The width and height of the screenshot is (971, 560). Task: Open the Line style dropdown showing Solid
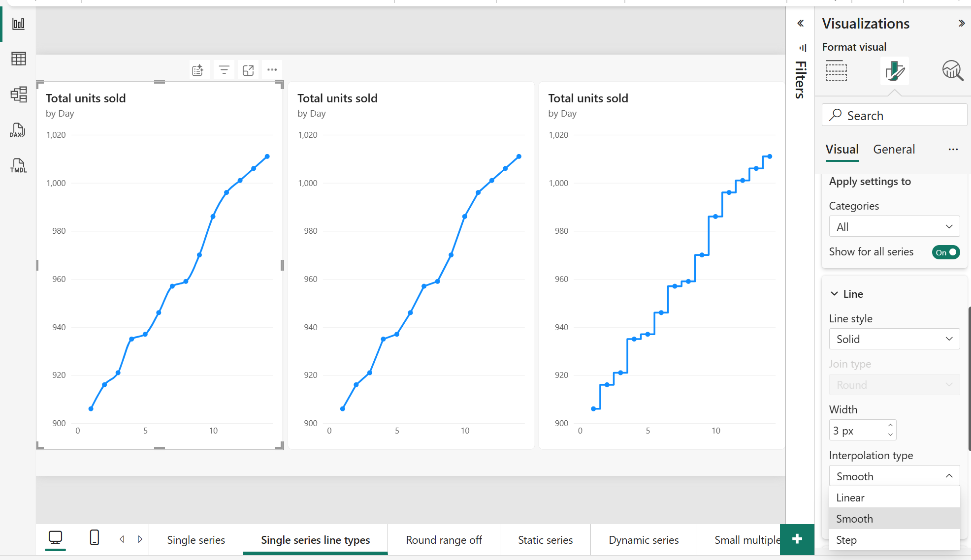click(894, 339)
